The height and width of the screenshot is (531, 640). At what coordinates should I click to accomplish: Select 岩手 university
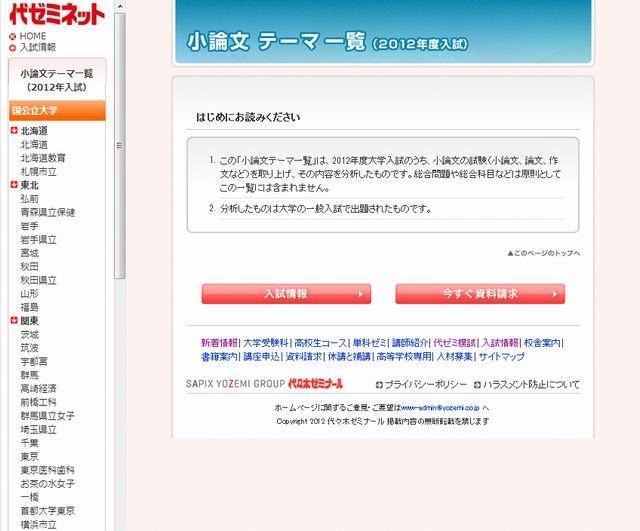click(x=29, y=226)
